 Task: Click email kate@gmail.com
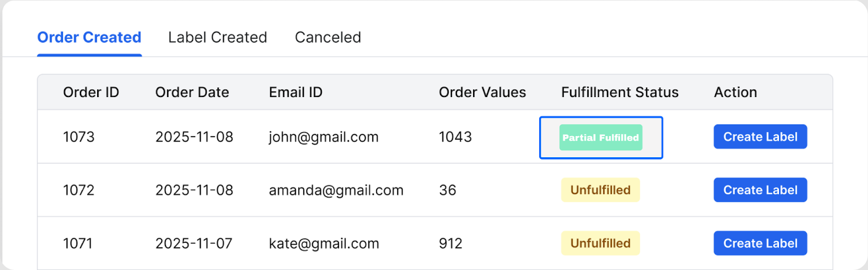point(324,243)
